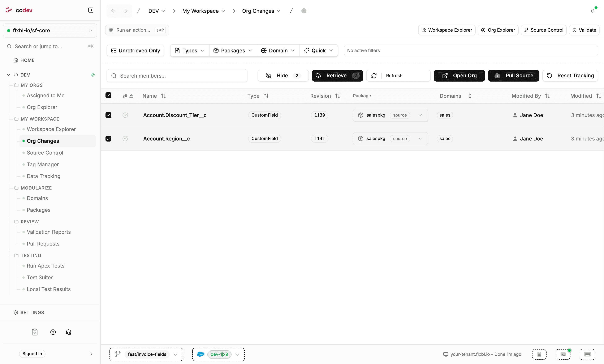Screen dimensions: 604x364
Task: Click the plug connection status icon
Action: pyautogui.click(x=593, y=11)
